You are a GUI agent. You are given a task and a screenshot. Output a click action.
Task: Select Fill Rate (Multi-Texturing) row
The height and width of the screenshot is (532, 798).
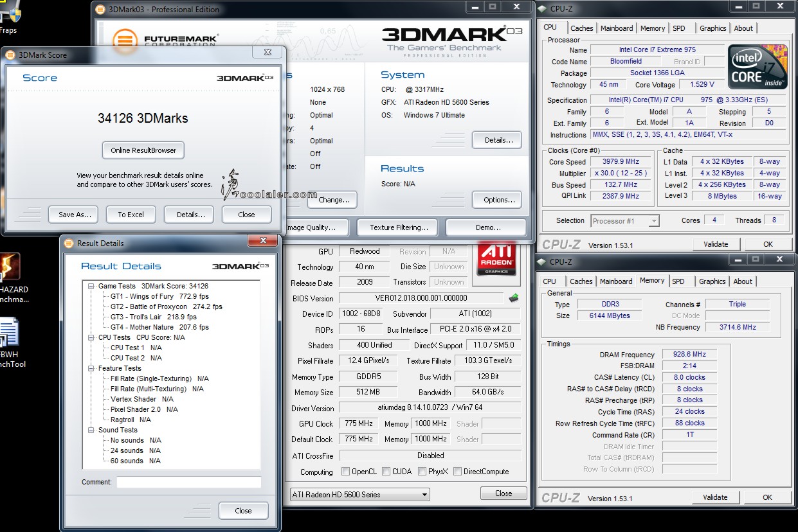click(x=158, y=389)
